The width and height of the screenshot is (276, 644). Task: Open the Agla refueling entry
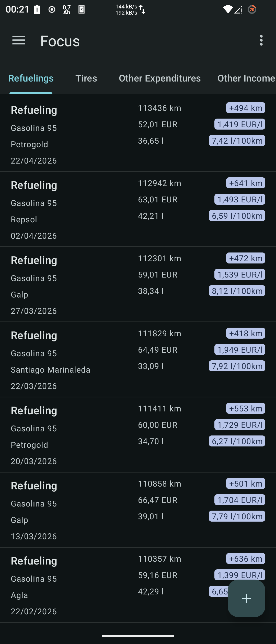(138, 585)
